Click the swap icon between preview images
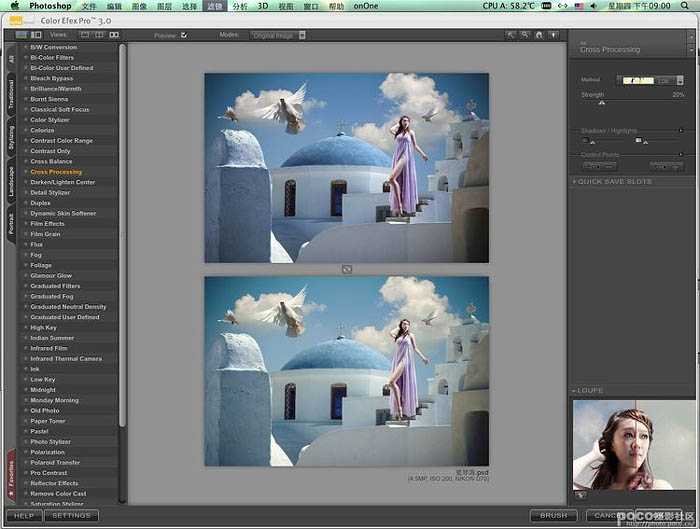 click(x=346, y=269)
